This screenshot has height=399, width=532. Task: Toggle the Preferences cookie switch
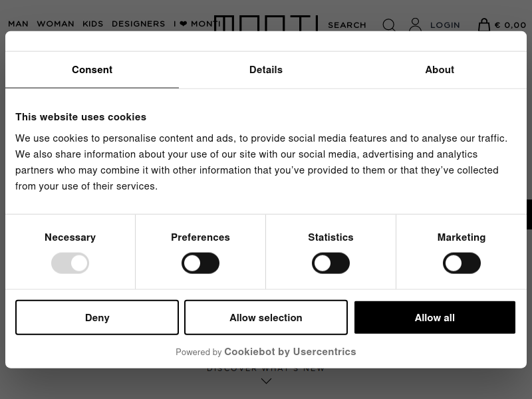(x=201, y=263)
